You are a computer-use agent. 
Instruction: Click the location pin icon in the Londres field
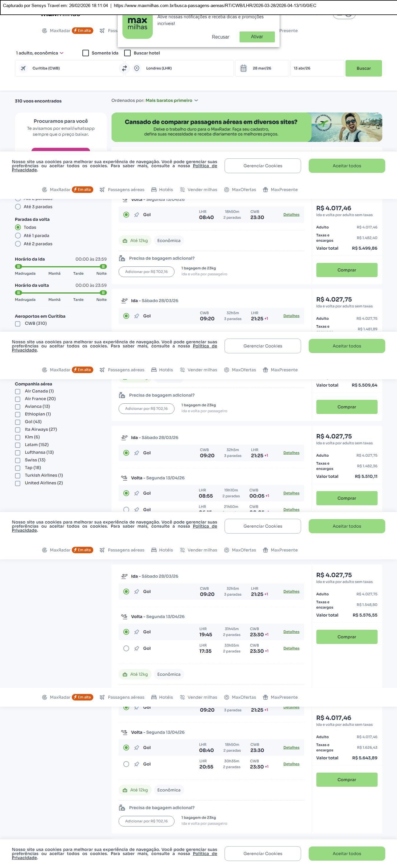coord(137,68)
